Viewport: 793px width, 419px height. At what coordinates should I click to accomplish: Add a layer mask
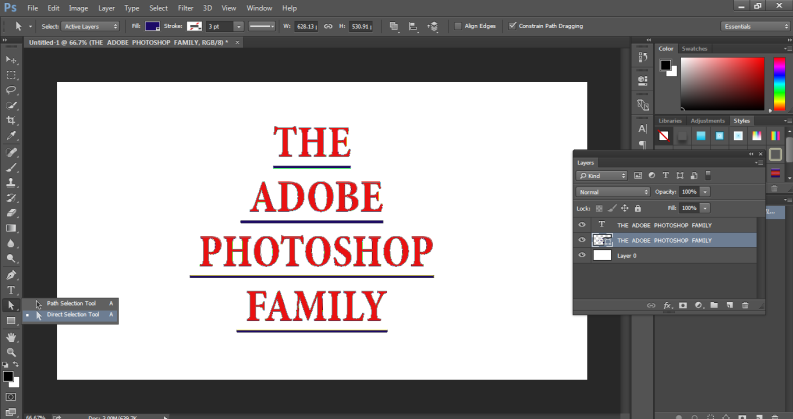tap(683, 305)
